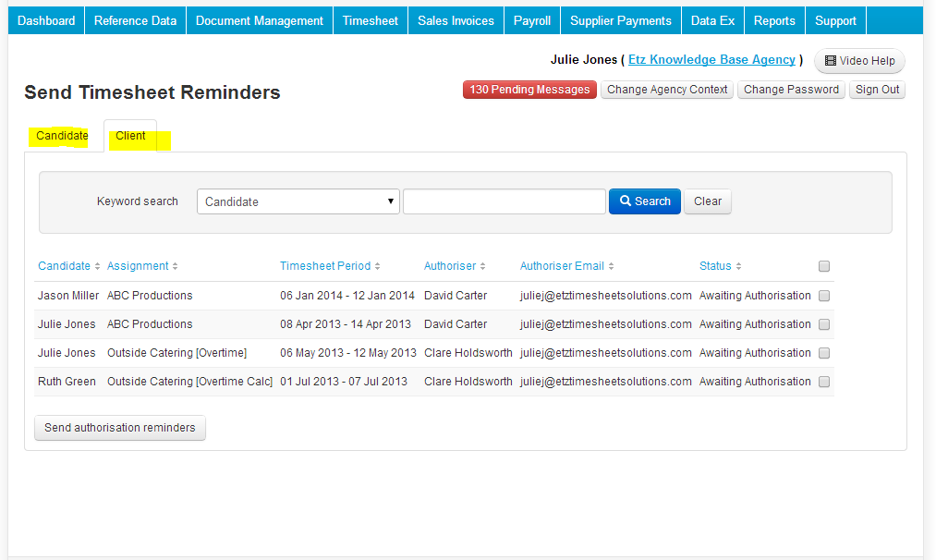The height and width of the screenshot is (560, 936).
Task: View the 130 Pending Messages
Action: pyautogui.click(x=529, y=90)
